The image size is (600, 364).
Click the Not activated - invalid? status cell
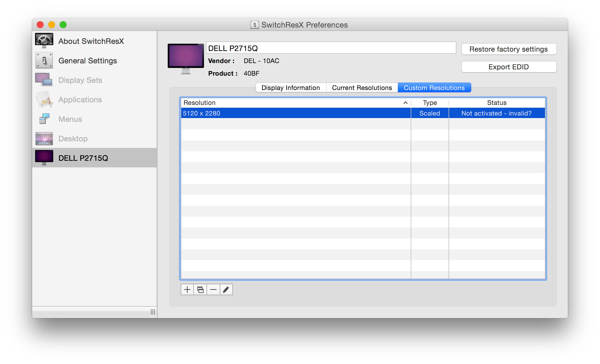496,113
